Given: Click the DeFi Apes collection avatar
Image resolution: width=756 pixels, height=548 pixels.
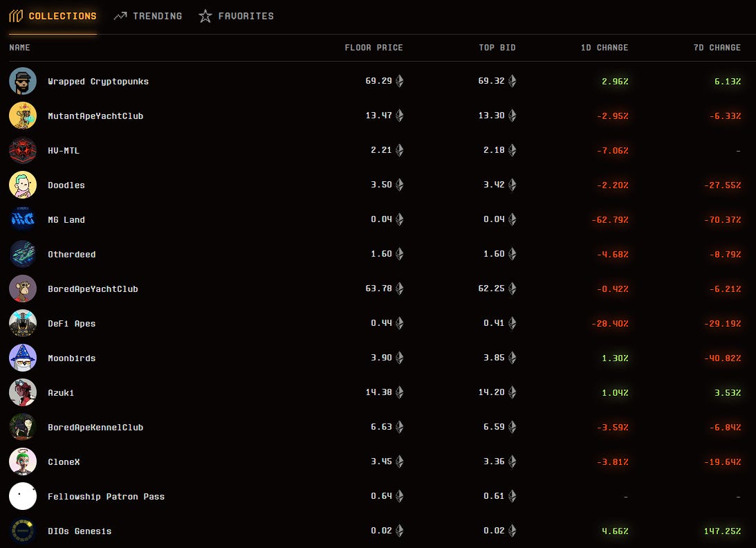Looking at the screenshot, I should click(23, 323).
